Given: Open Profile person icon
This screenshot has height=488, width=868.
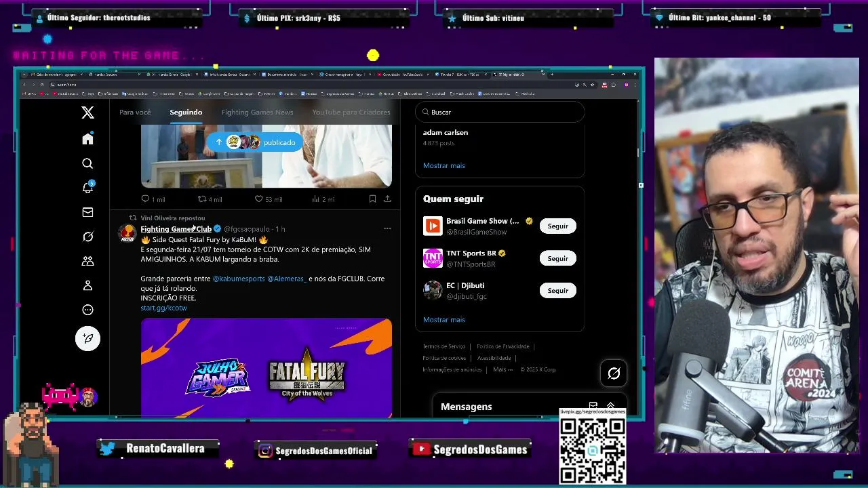Looking at the screenshot, I should click(87, 285).
